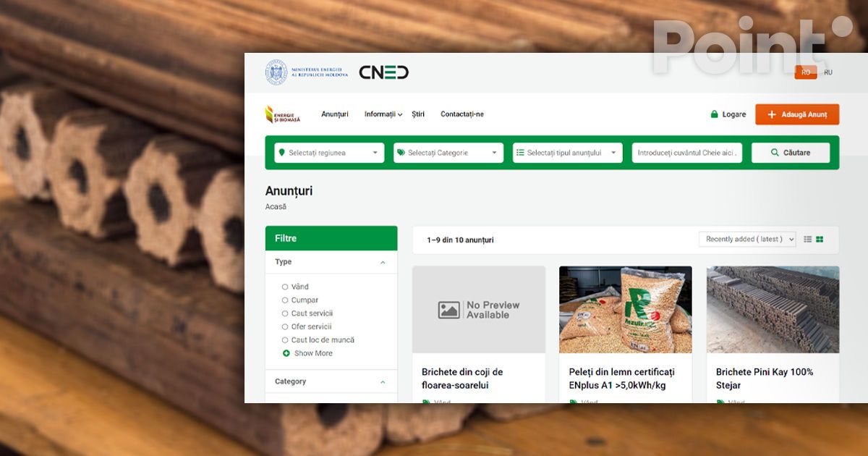Image resolution: width=868 pixels, height=456 pixels.
Task: Click No Preview Available image placeholder
Action: (479, 310)
